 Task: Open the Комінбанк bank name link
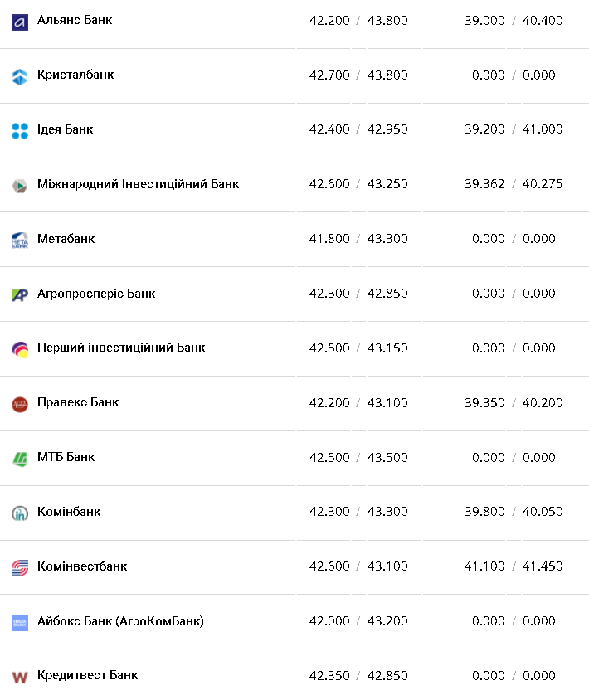pyautogui.click(x=69, y=512)
